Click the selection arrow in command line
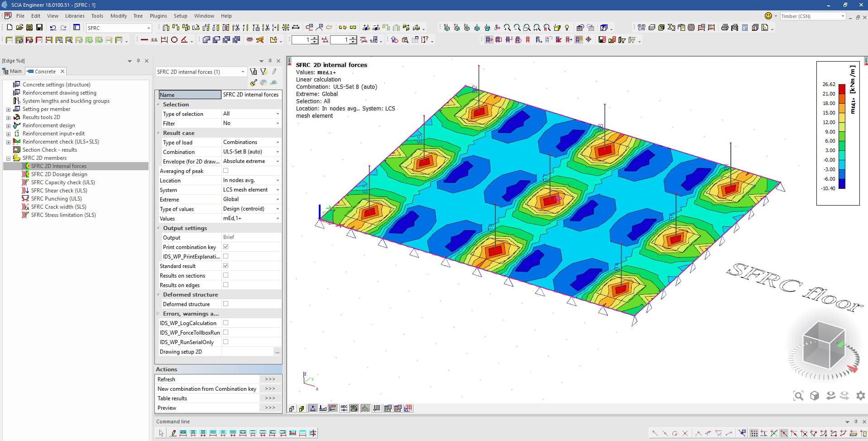 161,433
